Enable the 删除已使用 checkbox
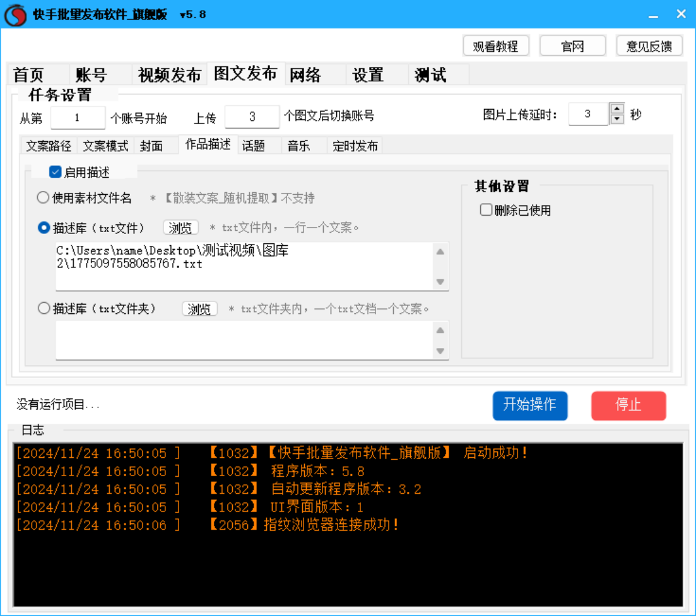 tap(486, 210)
